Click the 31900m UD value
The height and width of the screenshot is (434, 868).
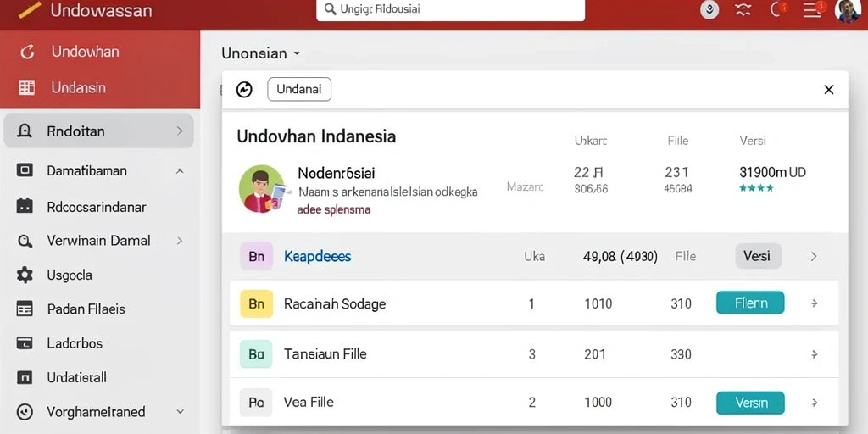click(x=773, y=172)
